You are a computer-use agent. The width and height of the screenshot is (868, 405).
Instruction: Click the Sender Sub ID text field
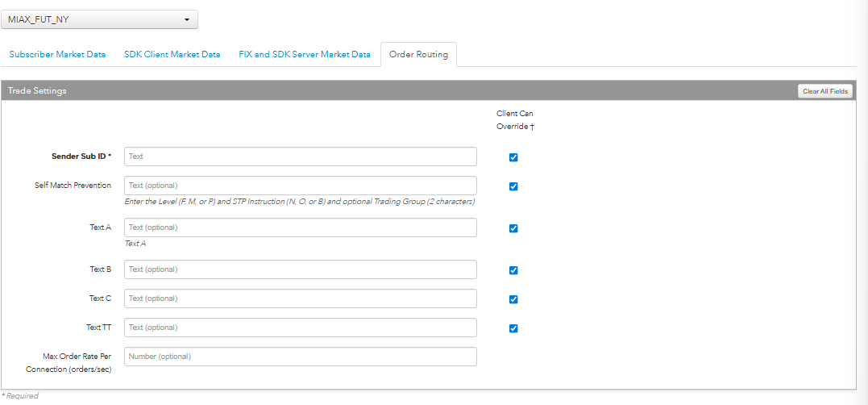(x=300, y=157)
